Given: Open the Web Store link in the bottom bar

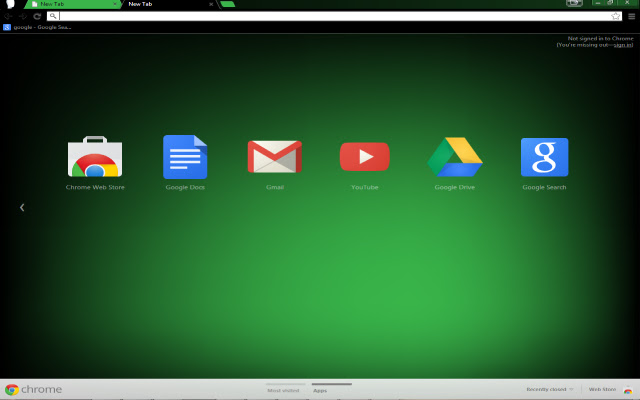Looking at the screenshot, I should (x=602, y=389).
